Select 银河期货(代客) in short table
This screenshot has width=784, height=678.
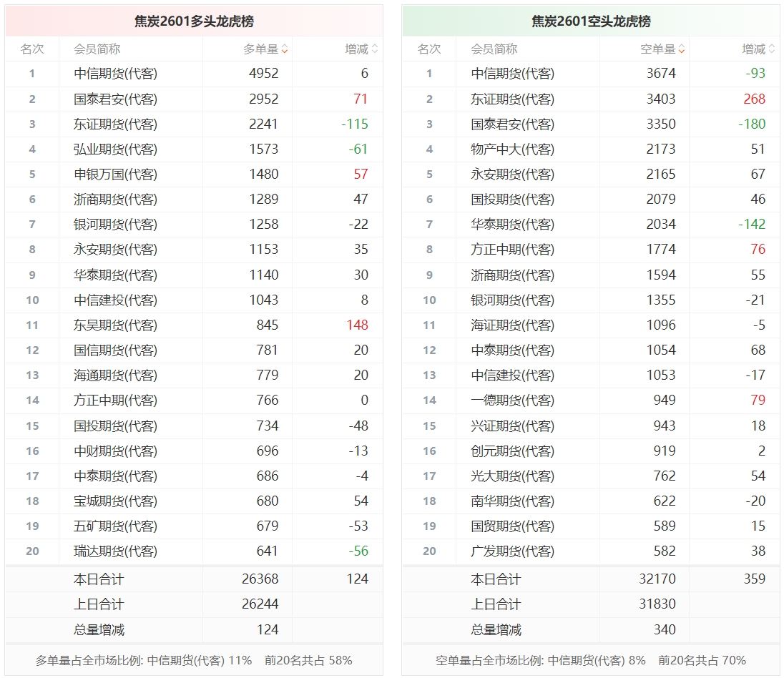(512, 300)
